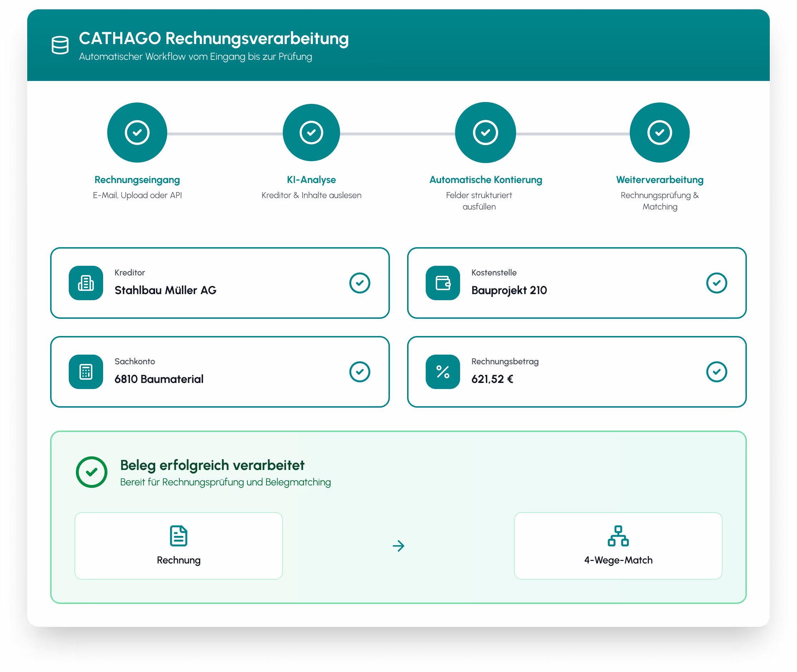This screenshot has height=672, width=797.
Task: Open the 4-Wege-Match card
Action: [618, 546]
